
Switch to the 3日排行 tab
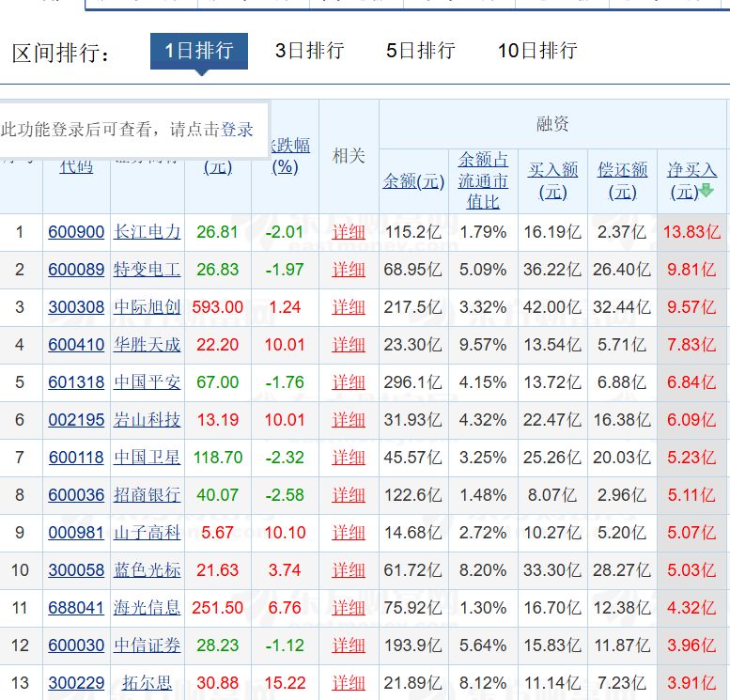[310, 51]
